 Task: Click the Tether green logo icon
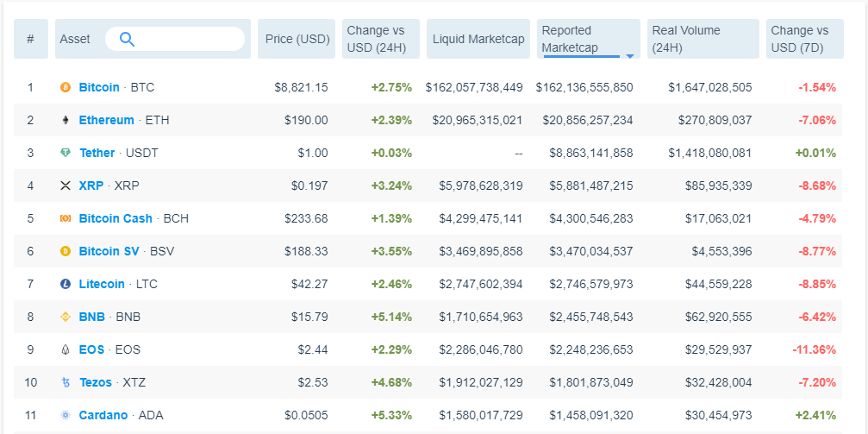66,153
